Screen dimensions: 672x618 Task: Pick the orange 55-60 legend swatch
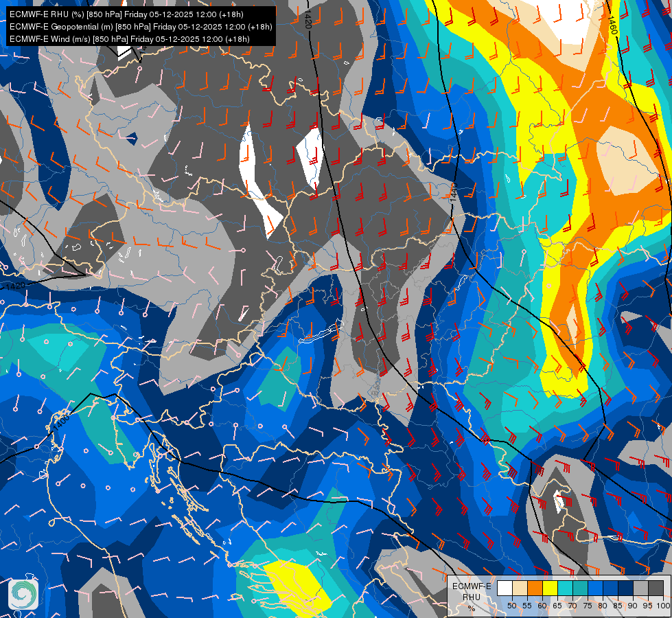click(535, 588)
